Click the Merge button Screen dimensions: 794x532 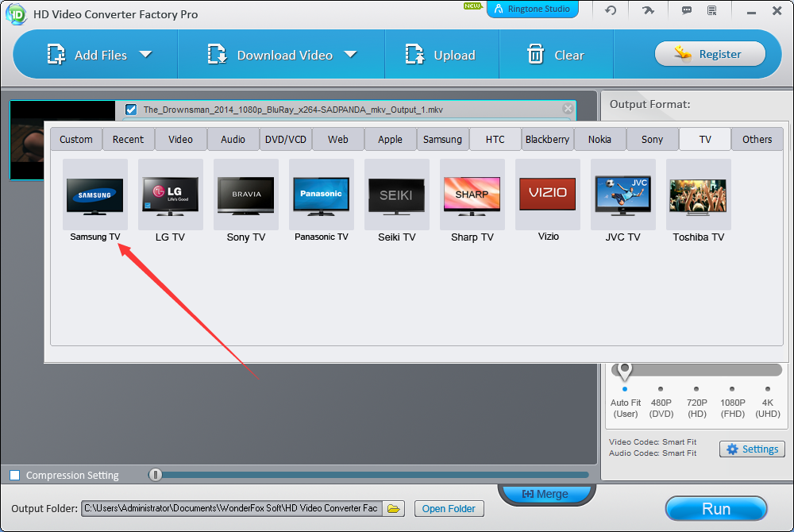[546, 494]
